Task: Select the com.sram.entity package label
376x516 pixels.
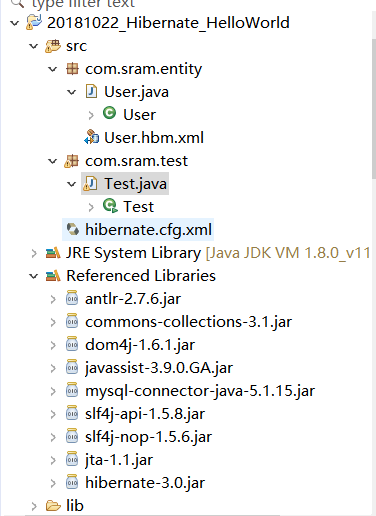Action: tap(144, 69)
